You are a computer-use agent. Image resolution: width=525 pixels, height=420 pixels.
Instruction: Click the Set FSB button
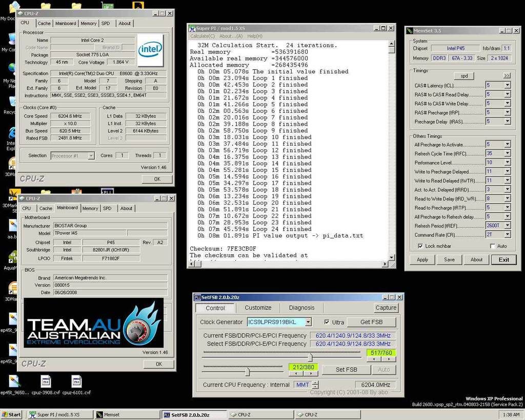point(346,369)
